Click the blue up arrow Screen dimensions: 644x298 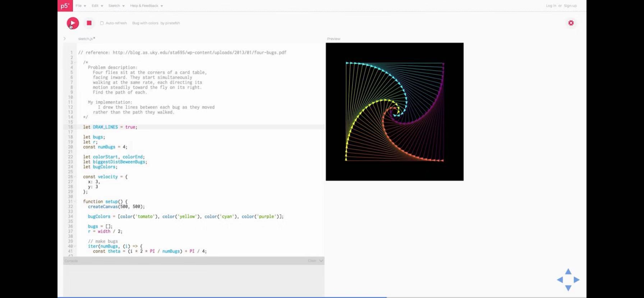tap(568, 271)
